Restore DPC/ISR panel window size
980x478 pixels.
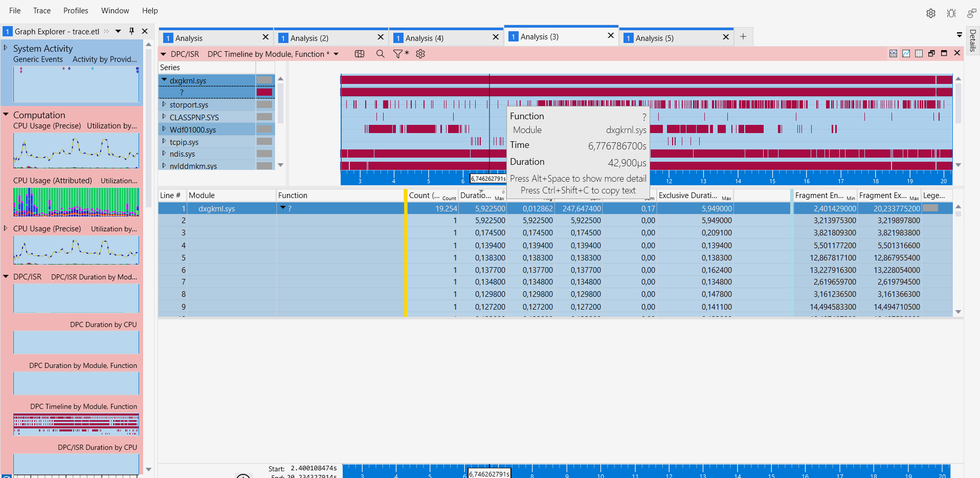point(931,53)
